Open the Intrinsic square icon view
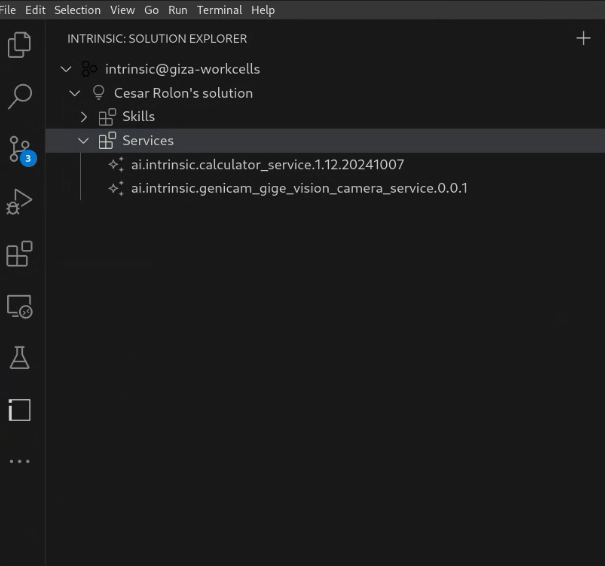 pos(19,410)
